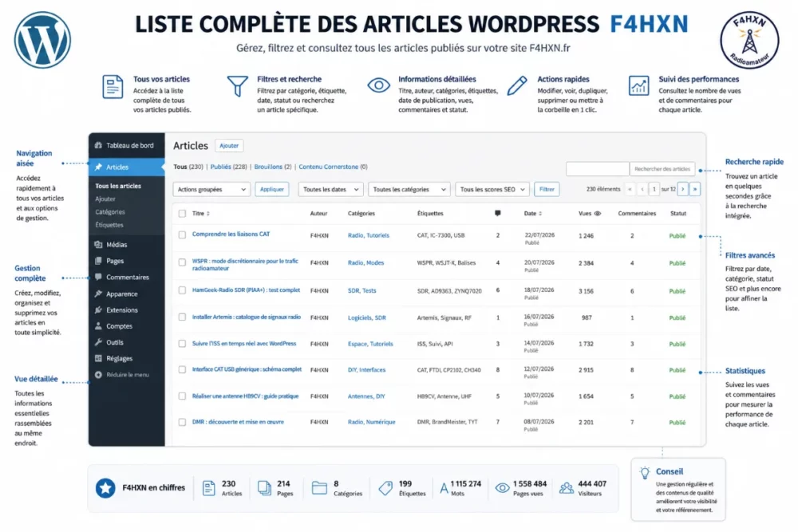The image size is (798, 532).
Task: Open the Tous (230) filter tab
Action: (188, 167)
